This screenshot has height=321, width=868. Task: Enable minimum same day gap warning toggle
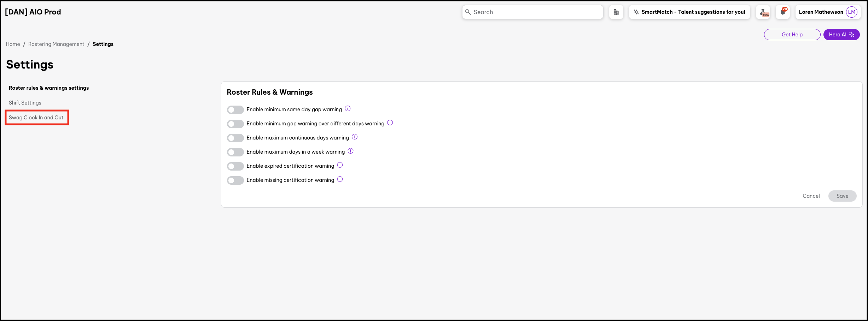235,110
